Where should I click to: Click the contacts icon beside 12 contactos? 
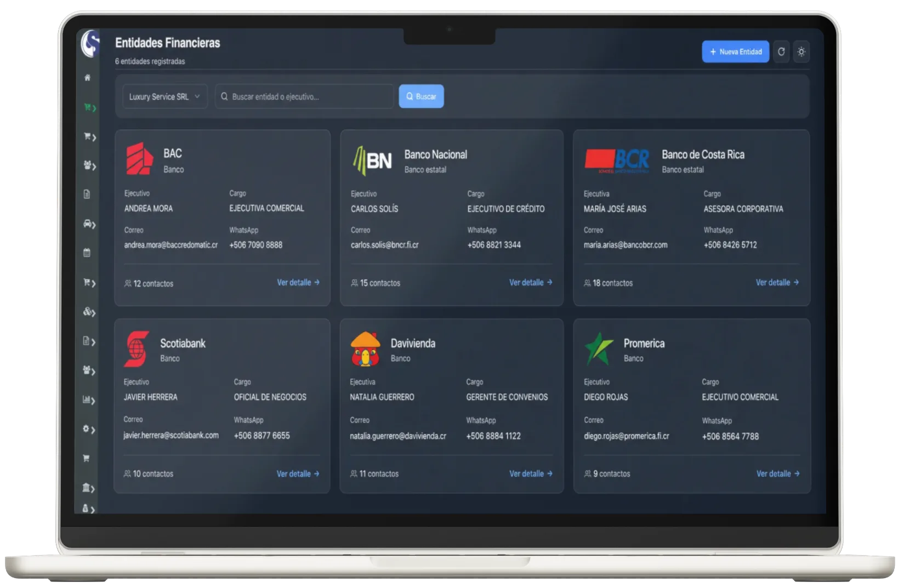(x=128, y=283)
